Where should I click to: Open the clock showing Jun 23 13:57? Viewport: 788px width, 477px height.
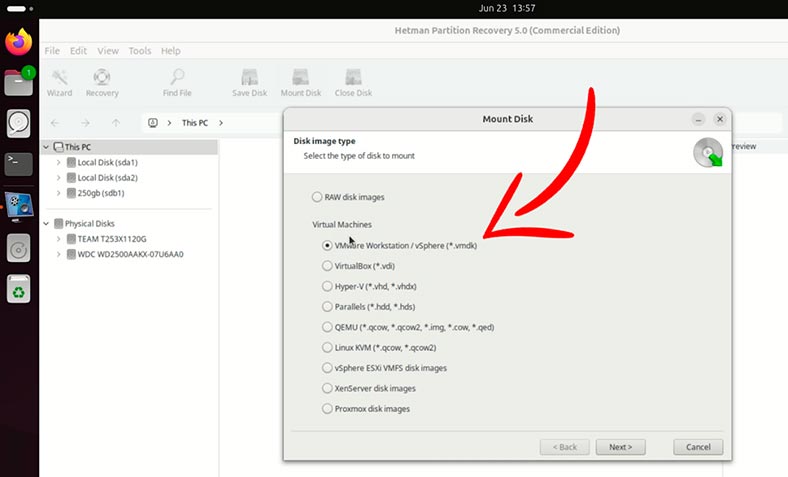pyautogui.click(x=507, y=8)
